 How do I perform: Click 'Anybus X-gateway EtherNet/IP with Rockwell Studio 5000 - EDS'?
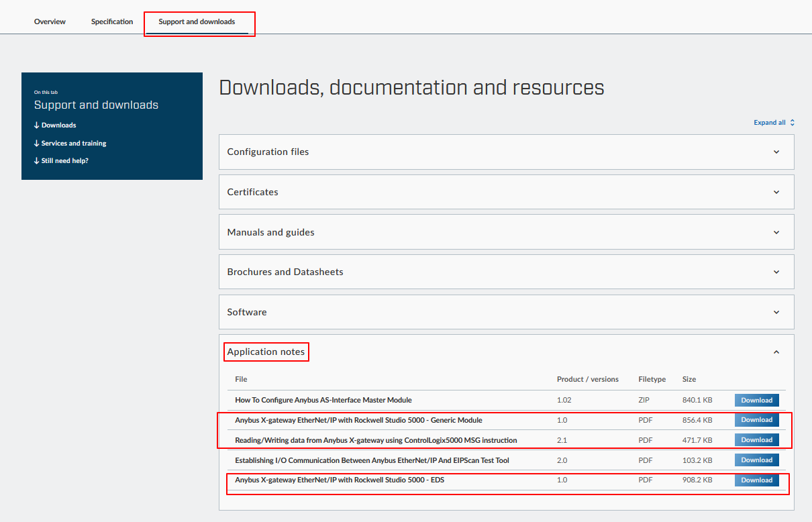click(340, 480)
